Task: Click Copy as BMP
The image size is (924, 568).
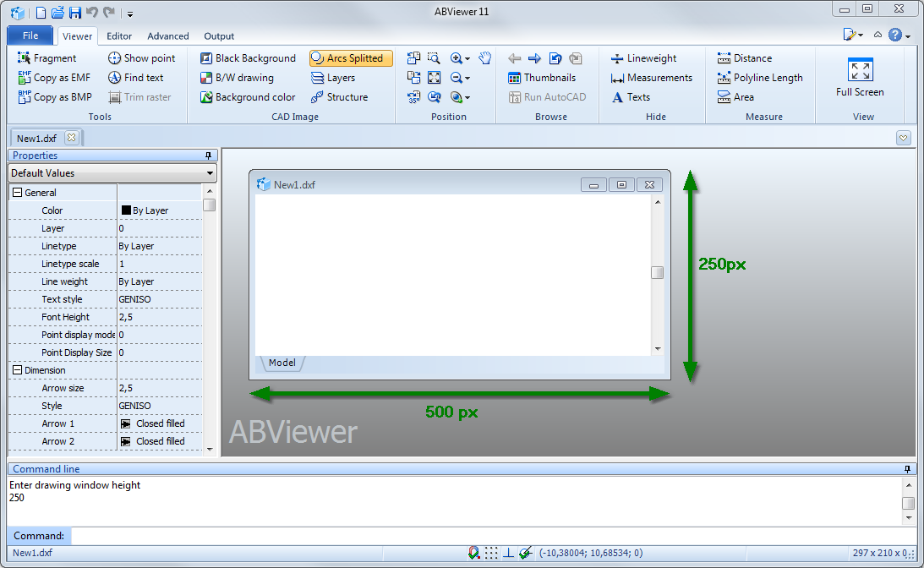Action: [55, 96]
